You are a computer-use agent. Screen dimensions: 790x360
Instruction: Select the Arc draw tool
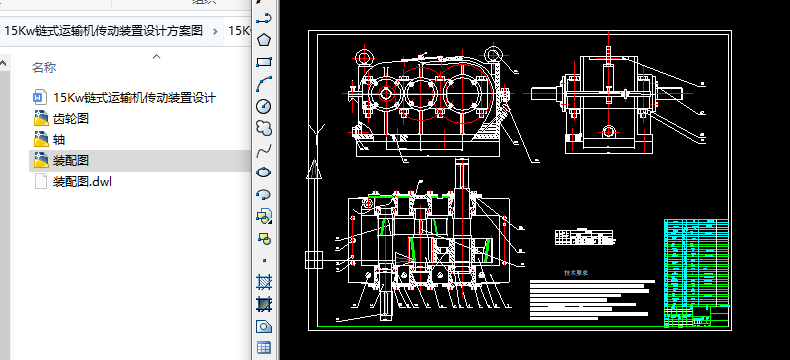pos(264,84)
